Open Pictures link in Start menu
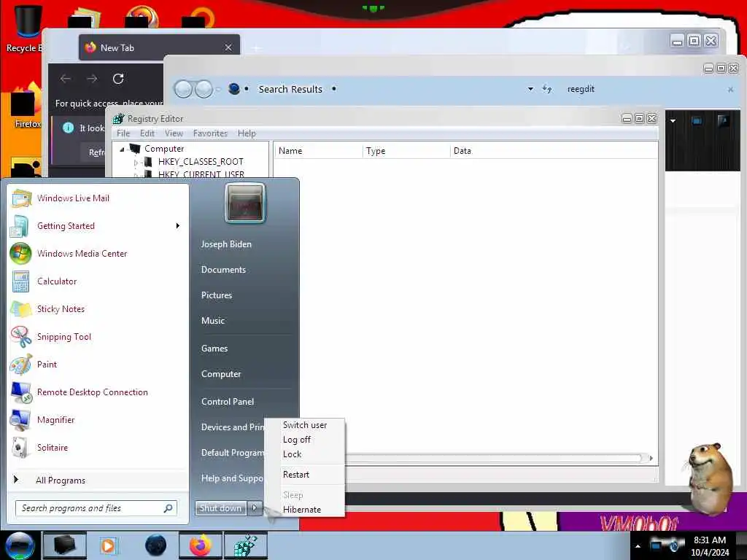Viewport: 747px width, 560px height. click(217, 295)
